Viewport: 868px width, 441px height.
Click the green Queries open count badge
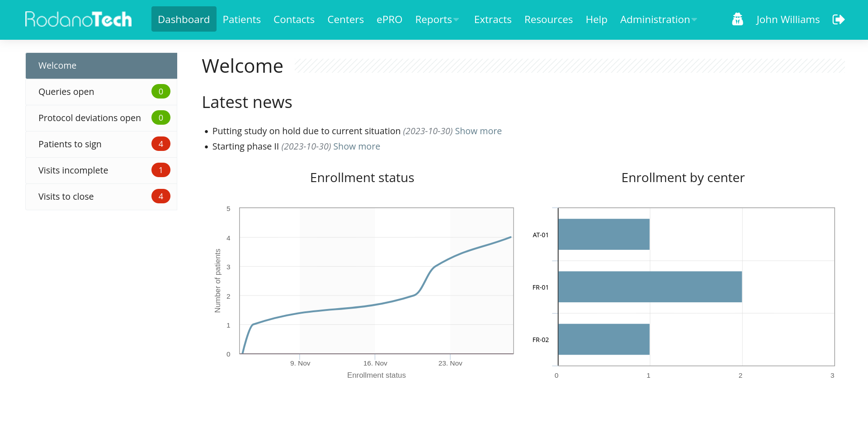(x=160, y=92)
